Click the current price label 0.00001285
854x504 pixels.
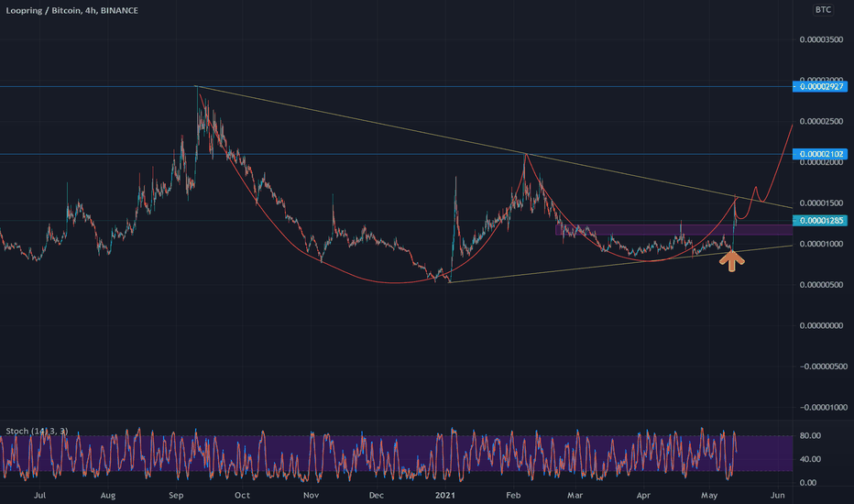pos(820,221)
